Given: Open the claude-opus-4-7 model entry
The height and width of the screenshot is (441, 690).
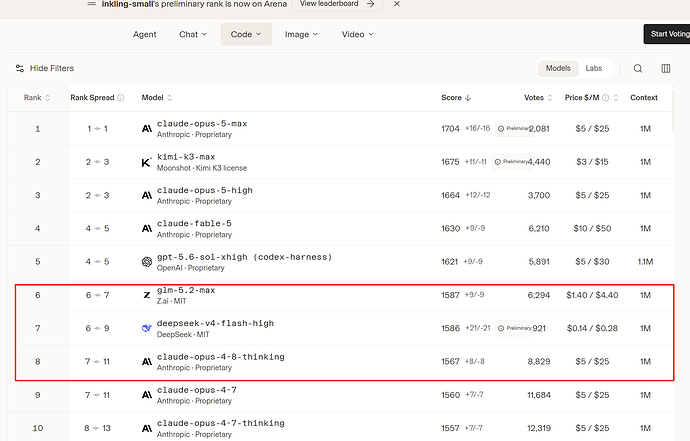Looking at the screenshot, I should click(x=197, y=390).
